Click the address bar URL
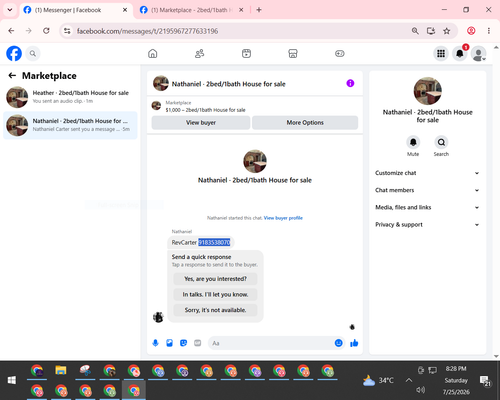Viewport: 500px width, 400px height. click(x=147, y=31)
